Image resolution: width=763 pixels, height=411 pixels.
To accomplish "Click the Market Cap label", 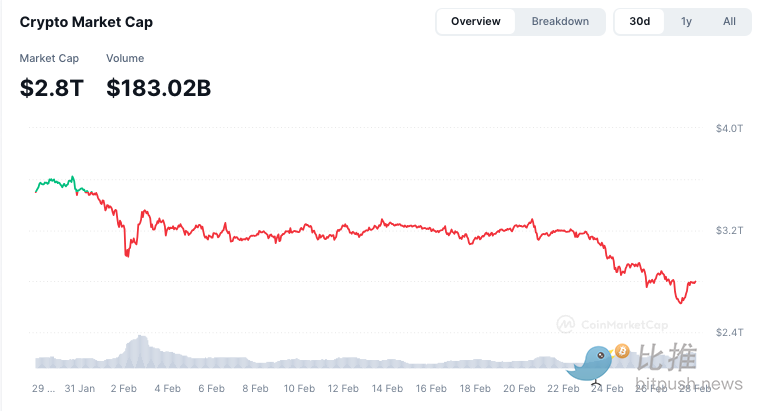I will 49,58.
